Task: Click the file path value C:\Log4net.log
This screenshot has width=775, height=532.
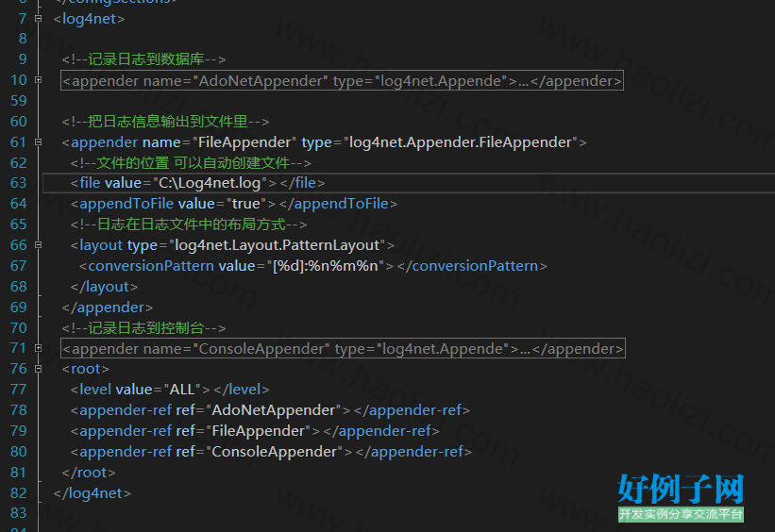Action: 210,183
